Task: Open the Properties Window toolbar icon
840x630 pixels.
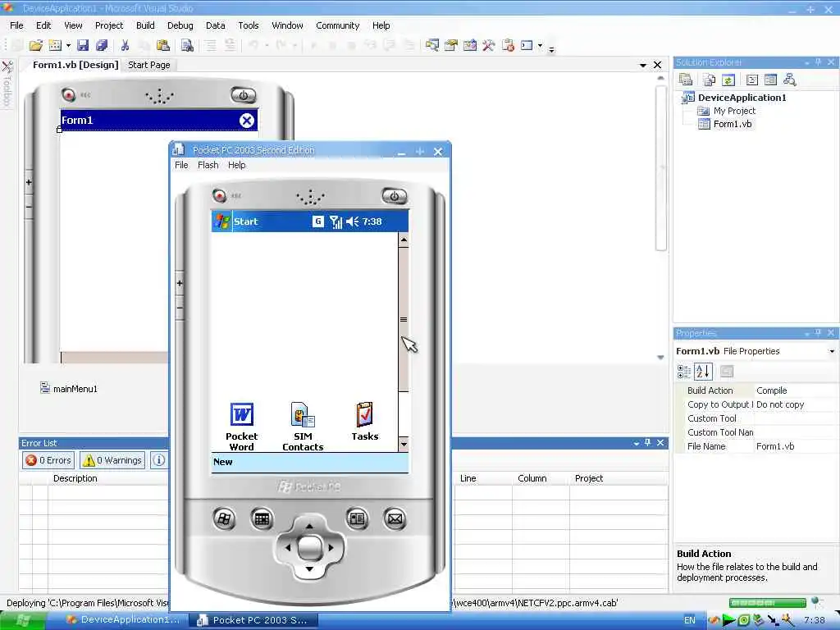Action: tap(451, 46)
